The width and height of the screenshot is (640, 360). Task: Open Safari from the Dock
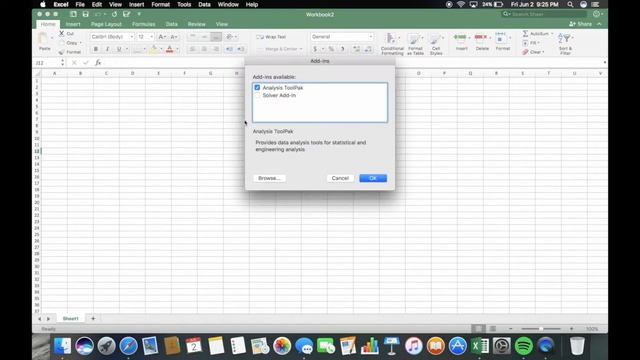129,346
